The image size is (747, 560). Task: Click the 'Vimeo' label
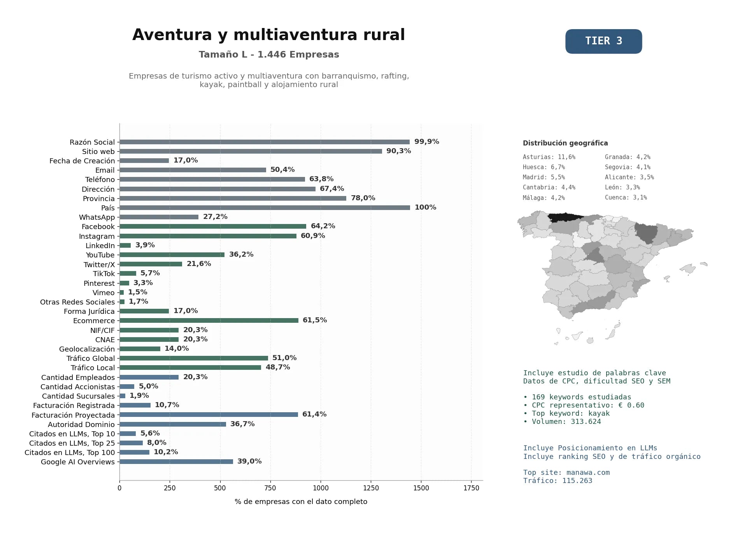pos(103,293)
